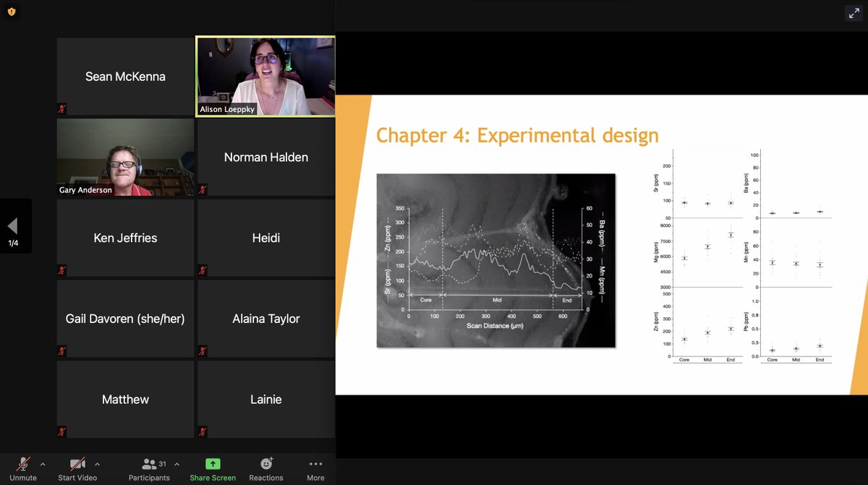The width and height of the screenshot is (868, 485).
Task: Click the 'Alison Loeppky' name label
Action: pos(227,110)
